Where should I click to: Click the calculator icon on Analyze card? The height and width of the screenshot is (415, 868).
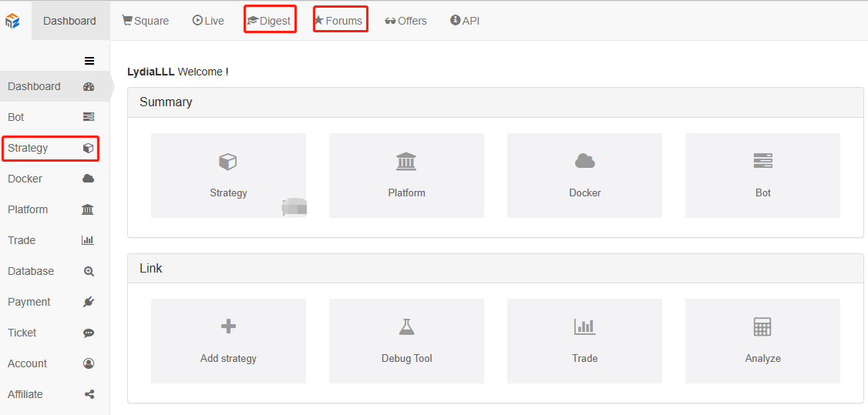point(763,326)
